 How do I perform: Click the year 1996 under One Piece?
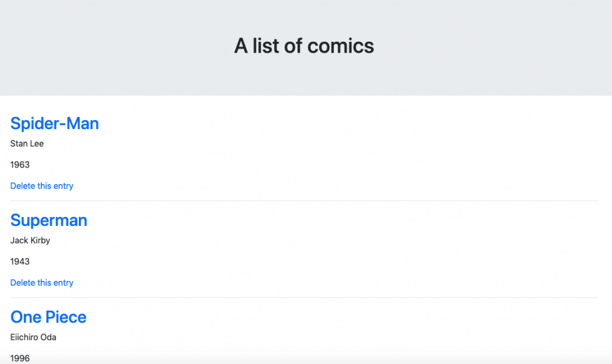pos(20,358)
